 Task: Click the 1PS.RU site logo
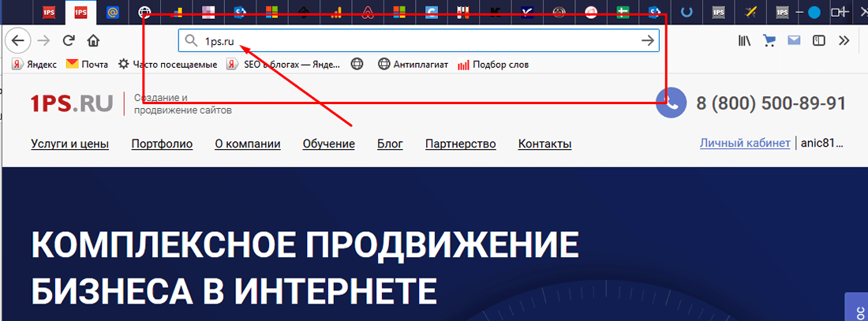(72, 103)
